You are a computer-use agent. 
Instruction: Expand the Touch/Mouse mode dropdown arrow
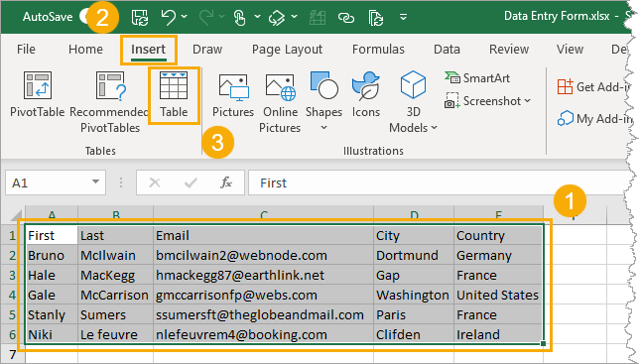point(257,17)
